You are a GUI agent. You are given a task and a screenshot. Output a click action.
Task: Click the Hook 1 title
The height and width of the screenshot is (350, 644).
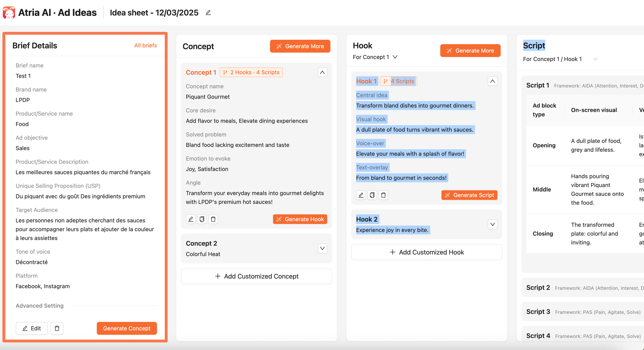pyautogui.click(x=366, y=81)
